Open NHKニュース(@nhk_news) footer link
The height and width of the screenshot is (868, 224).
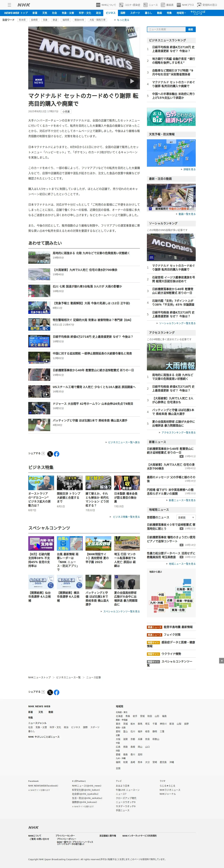(x=87, y=786)
